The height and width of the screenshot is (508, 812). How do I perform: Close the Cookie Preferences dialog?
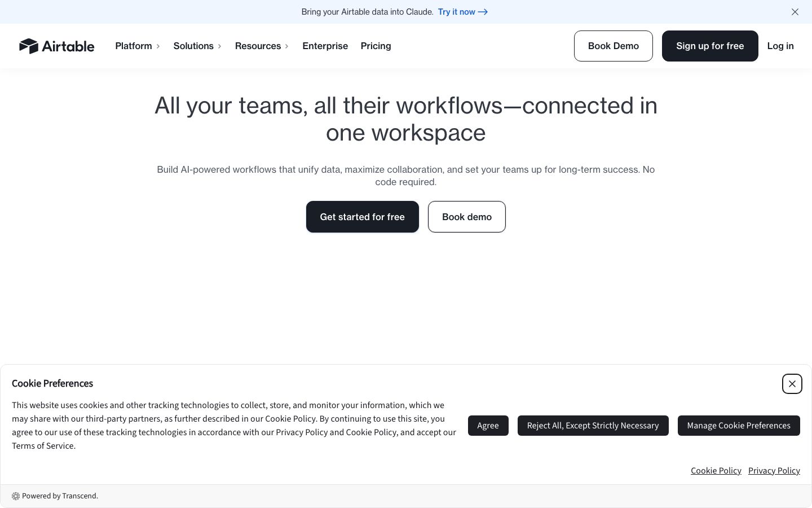(x=792, y=384)
